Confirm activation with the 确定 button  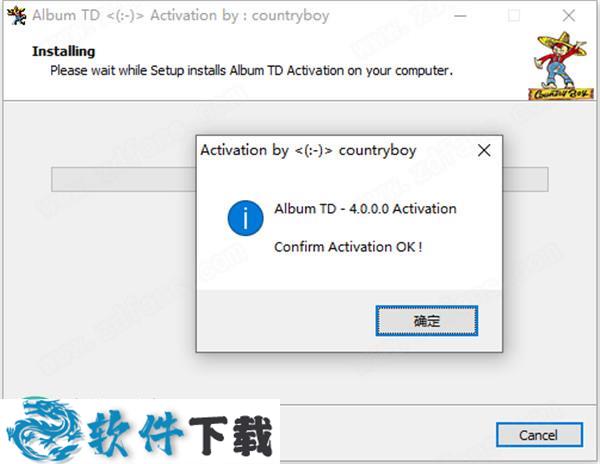point(427,321)
